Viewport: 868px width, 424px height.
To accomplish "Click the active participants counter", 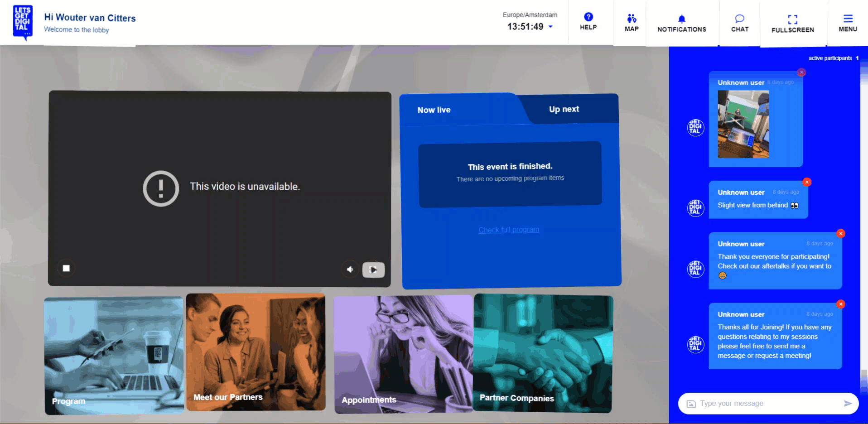I will click(x=834, y=58).
